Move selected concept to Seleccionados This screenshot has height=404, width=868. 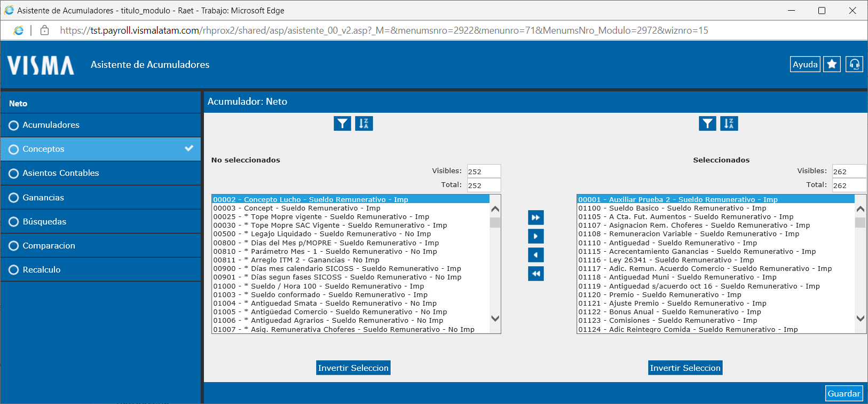(x=535, y=236)
